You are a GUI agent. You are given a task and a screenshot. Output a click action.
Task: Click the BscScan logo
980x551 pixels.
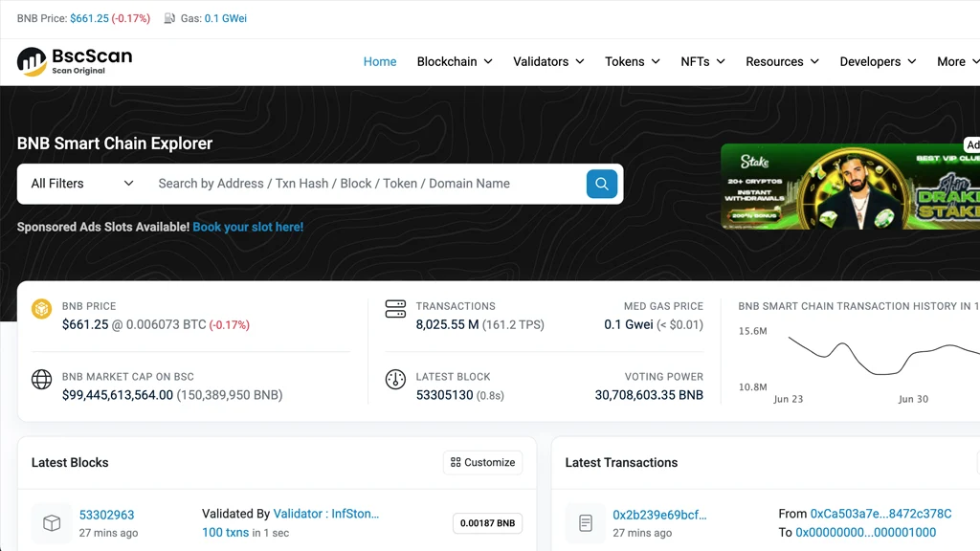(x=75, y=61)
